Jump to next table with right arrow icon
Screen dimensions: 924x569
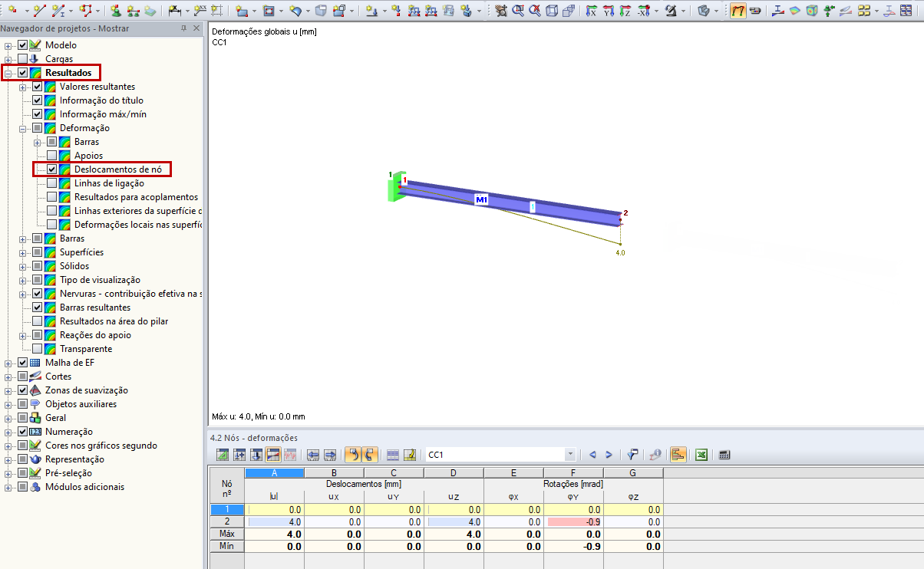[x=330, y=454]
